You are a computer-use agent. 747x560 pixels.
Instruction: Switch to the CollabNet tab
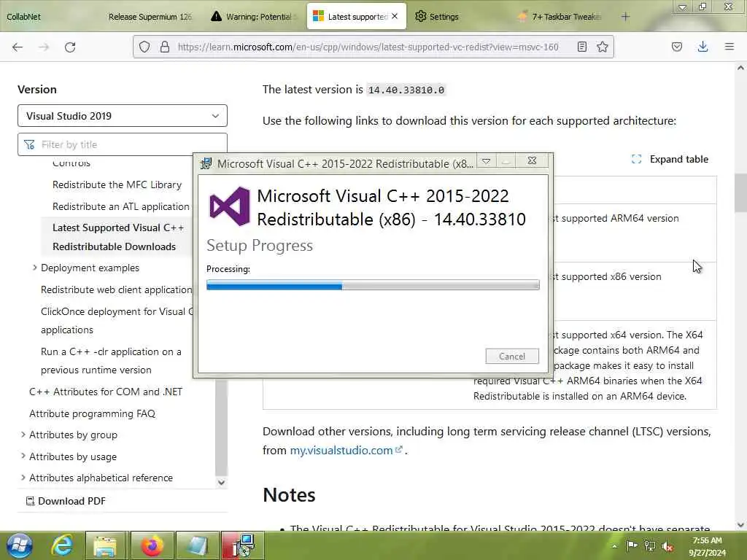pyautogui.click(x=24, y=17)
